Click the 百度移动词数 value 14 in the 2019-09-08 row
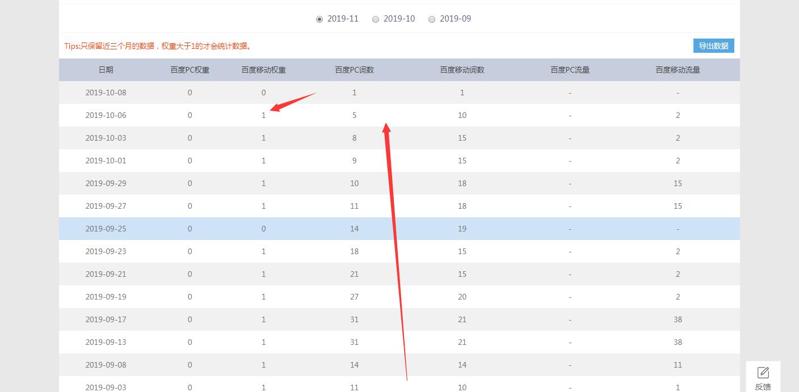This screenshot has width=799, height=392. [x=462, y=365]
